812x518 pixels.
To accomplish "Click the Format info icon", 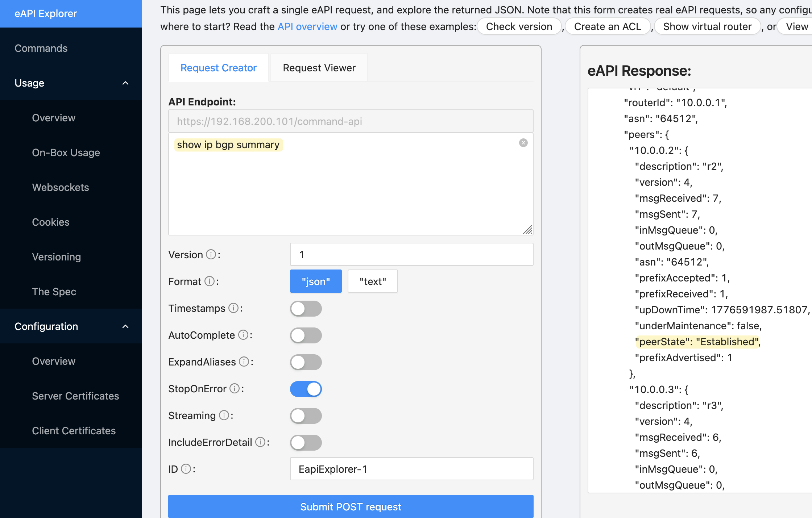I will [x=210, y=281].
